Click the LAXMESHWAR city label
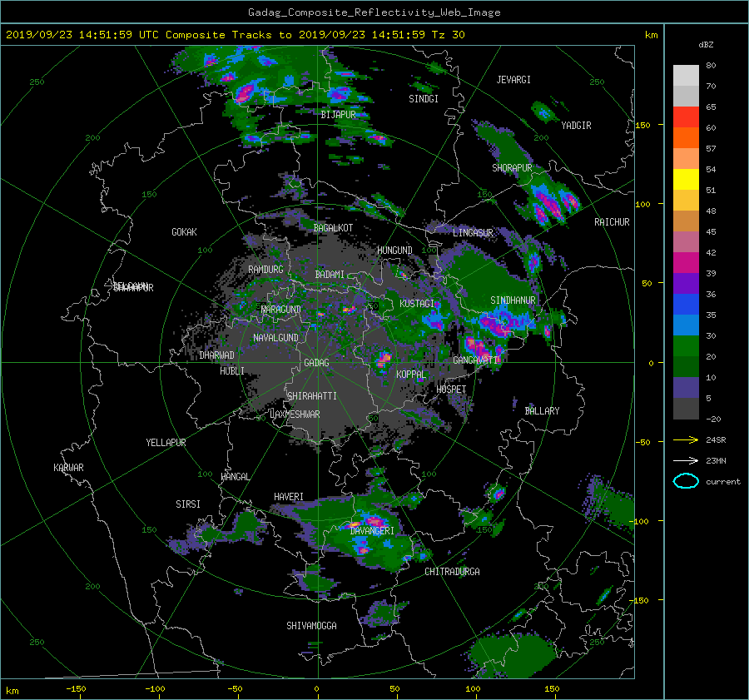The height and width of the screenshot is (700, 749). pyautogui.click(x=295, y=415)
